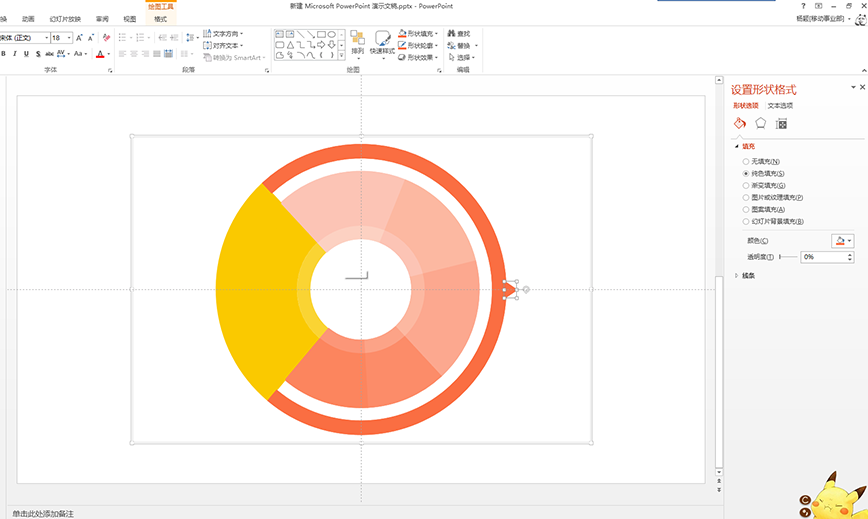This screenshot has height=519, width=868.
Task: Open Fill & Line bucket icon in format pane
Action: pos(740,123)
